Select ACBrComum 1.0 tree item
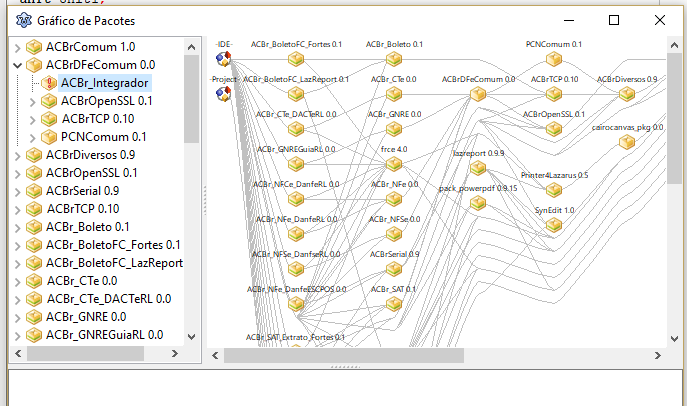The image size is (687, 406). [90, 47]
